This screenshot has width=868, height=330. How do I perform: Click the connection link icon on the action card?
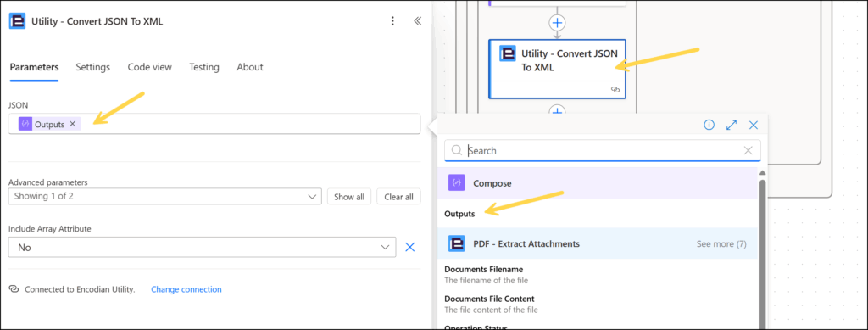pos(615,89)
